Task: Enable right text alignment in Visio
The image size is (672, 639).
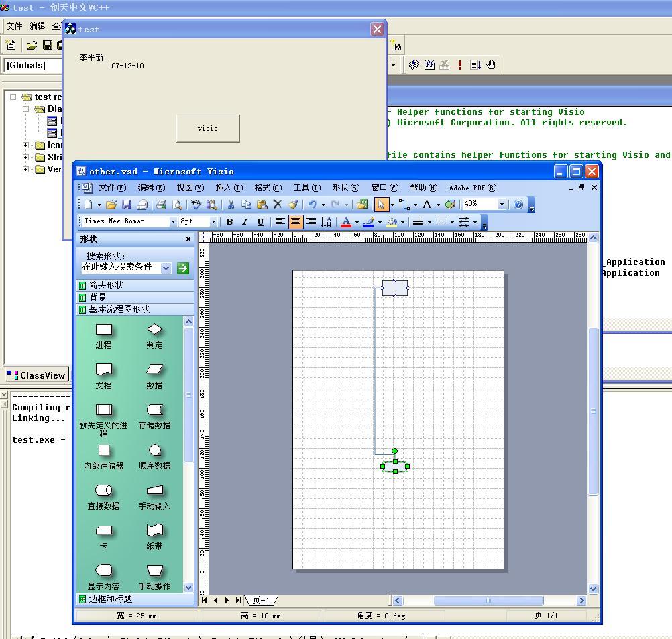Action: [311, 222]
